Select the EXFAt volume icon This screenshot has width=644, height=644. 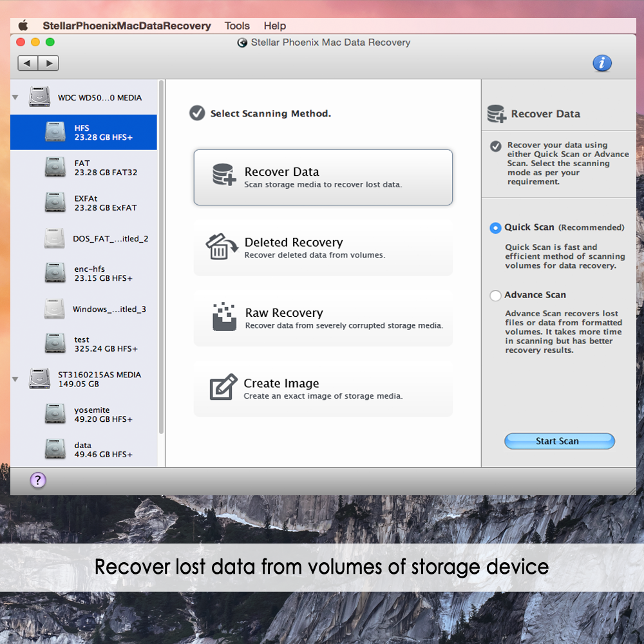pos(55,202)
